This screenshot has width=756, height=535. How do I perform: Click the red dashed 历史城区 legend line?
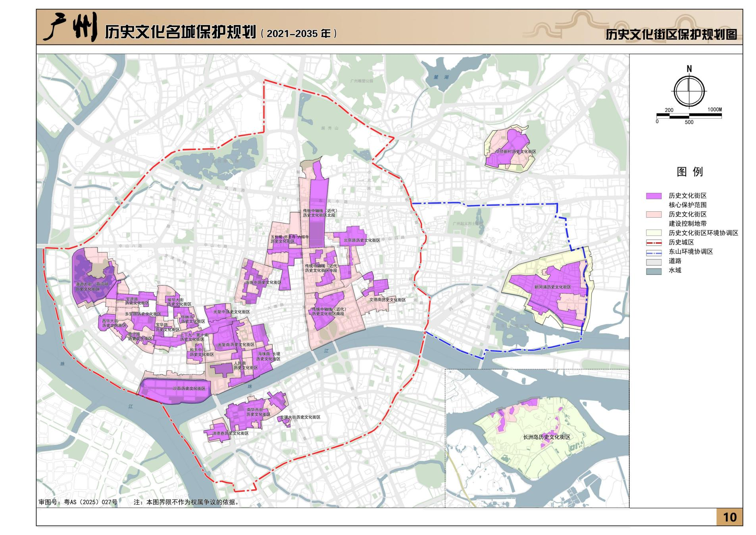[654, 242]
